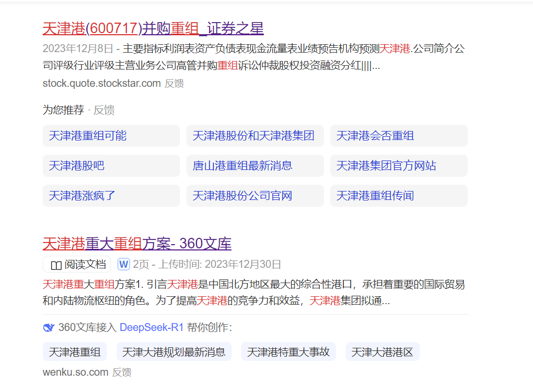This screenshot has height=392, width=533.
Task: Select the 天津港股份公司官网 suggestion
Action: coord(255,196)
